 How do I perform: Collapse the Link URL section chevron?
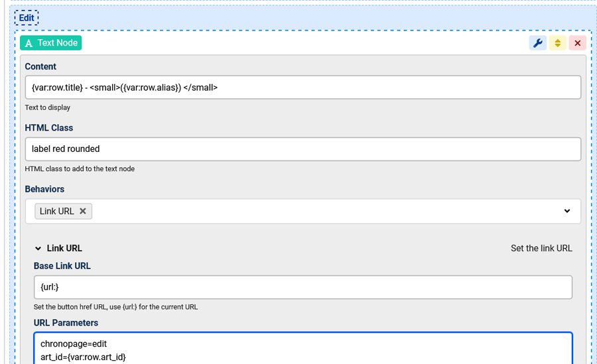(x=38, y=249)
